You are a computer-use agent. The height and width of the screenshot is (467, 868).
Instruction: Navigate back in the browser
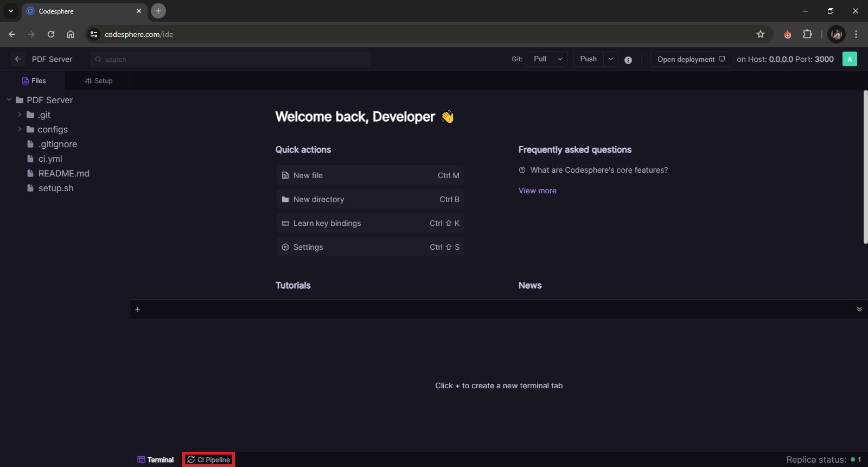tap(12, 34)
